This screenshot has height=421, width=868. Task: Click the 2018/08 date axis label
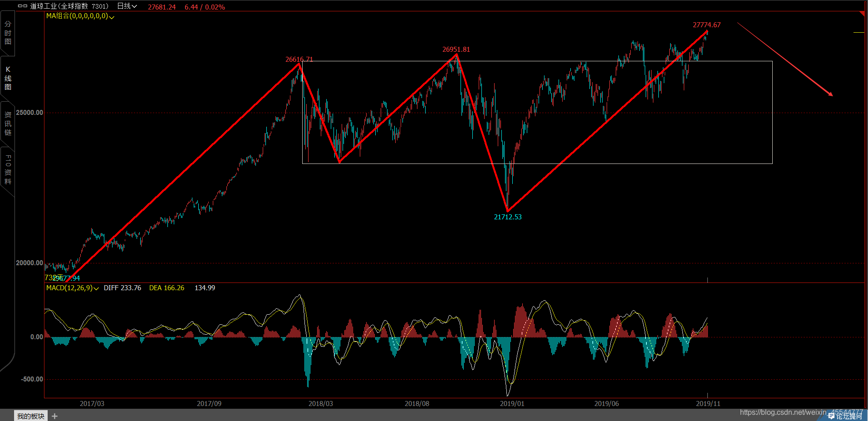[x=417, y=404]
